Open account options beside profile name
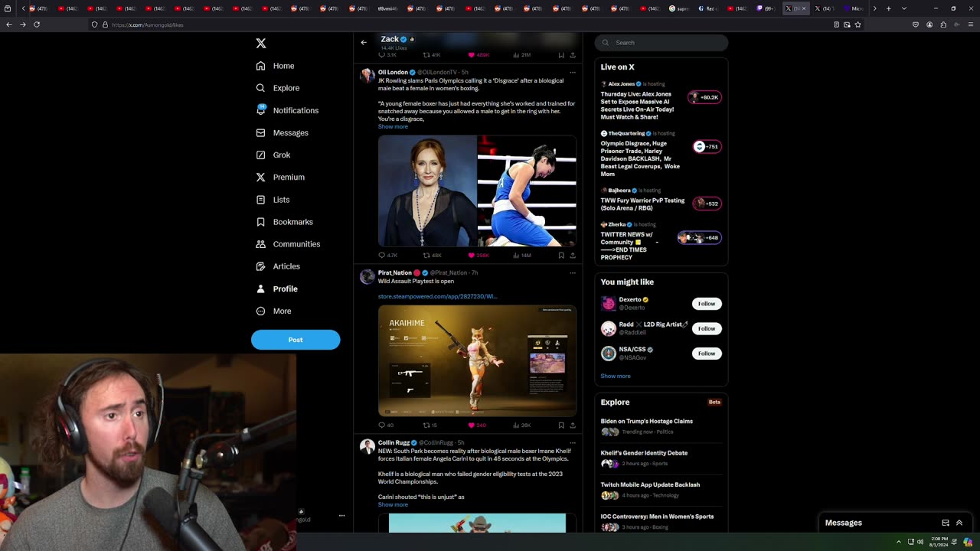 coord(341,516)
